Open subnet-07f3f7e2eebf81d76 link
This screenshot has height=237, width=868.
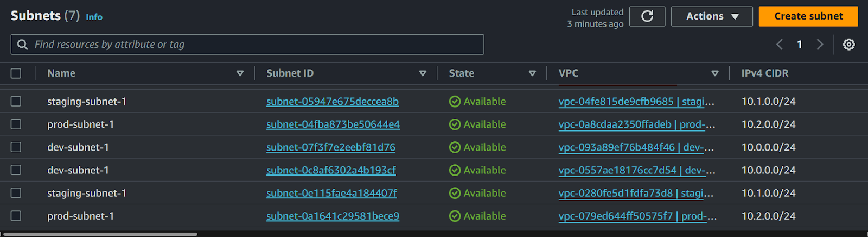[331, 147]
